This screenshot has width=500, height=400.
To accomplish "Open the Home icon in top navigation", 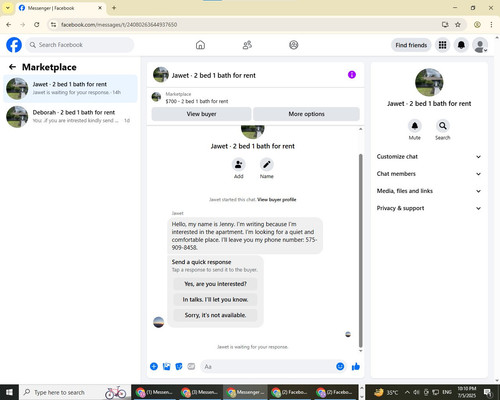I will pos(200,45).
